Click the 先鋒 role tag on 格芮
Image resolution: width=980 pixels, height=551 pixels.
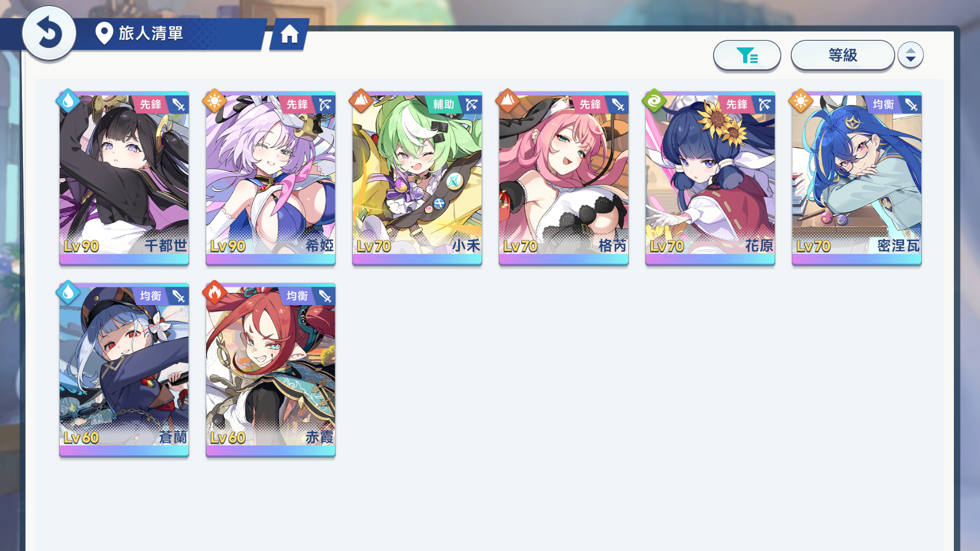pyautogui.click(x=590, y=105)
